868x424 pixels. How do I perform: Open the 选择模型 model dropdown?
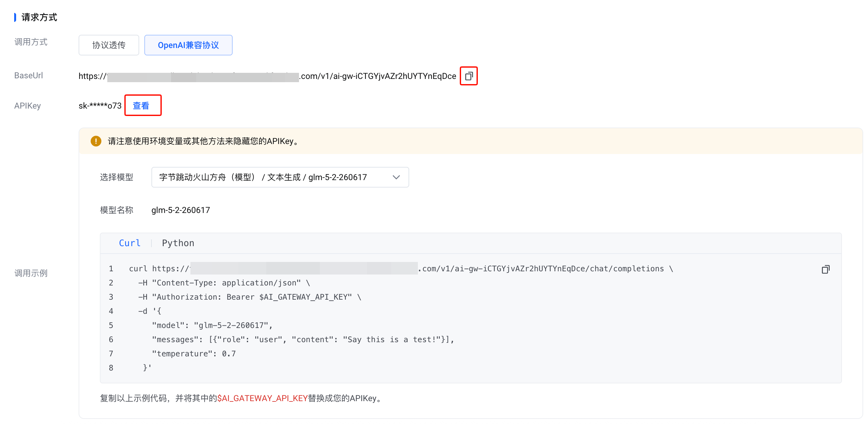[280, 177]
